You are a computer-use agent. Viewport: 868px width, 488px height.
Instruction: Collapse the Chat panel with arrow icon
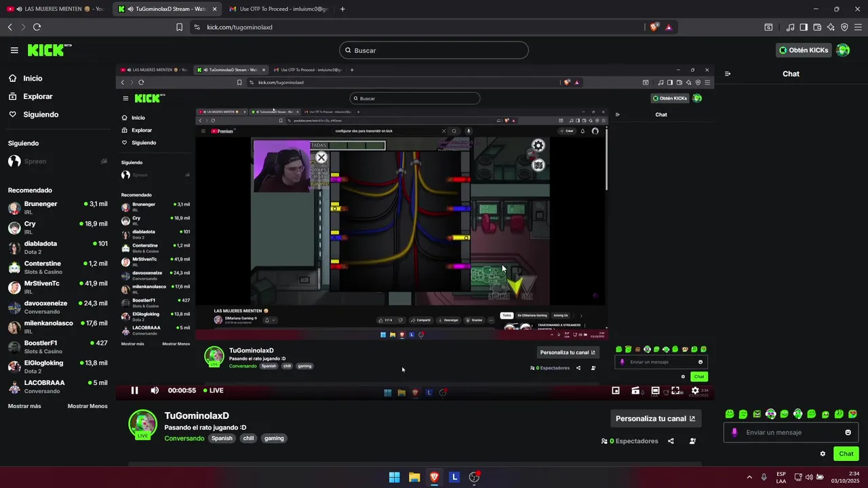[728, 74]
